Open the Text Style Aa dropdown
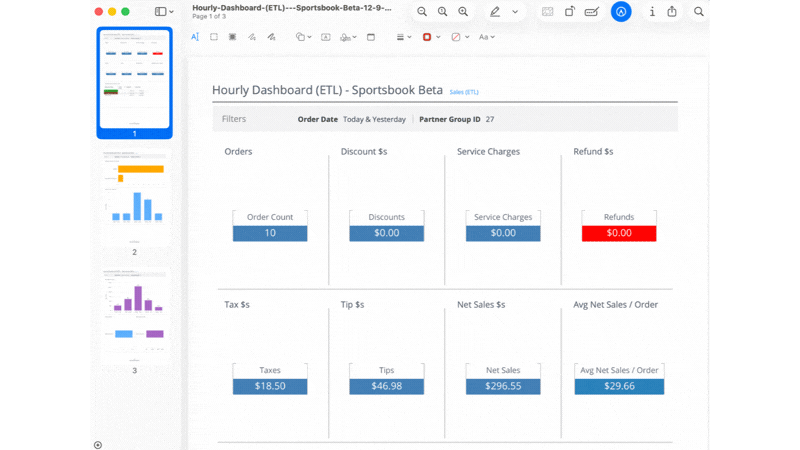Screen dimensions: 800x450 (486, 37)
